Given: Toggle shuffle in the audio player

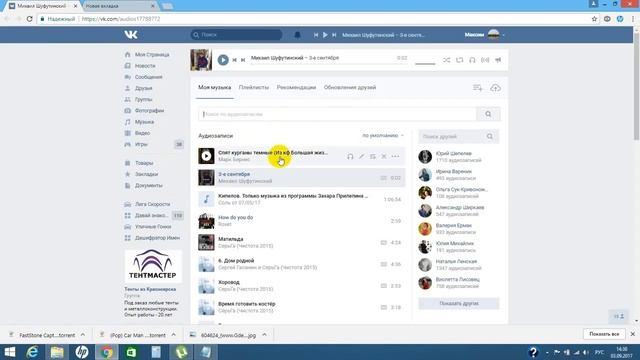Looking at the screenshot, I should [447, 60].
